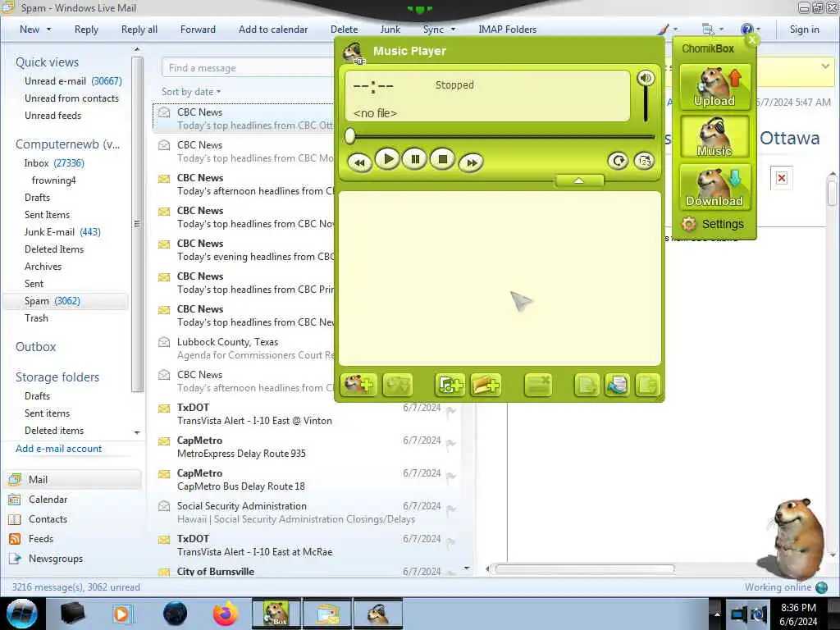This screenshot has width=840, height=630.
Task: Click Reply in Windows Live Mail toolbar
Action: click(x=86, y=30)
